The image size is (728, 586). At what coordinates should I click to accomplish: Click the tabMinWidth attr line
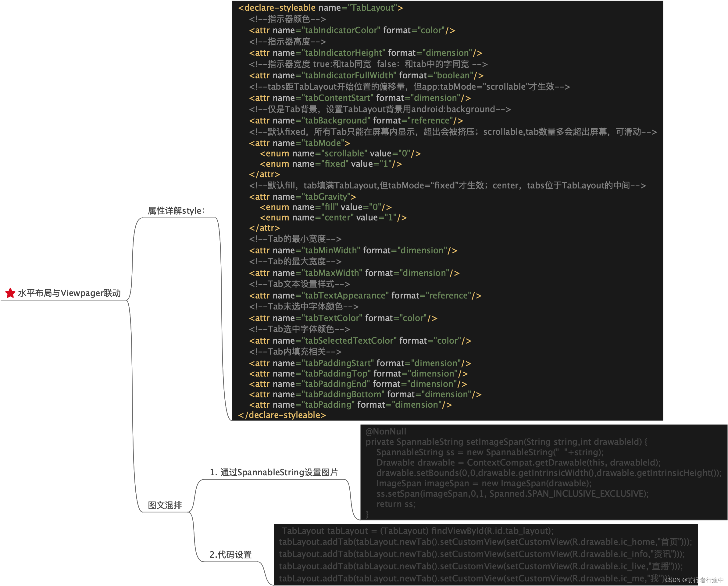pos(353,251)
